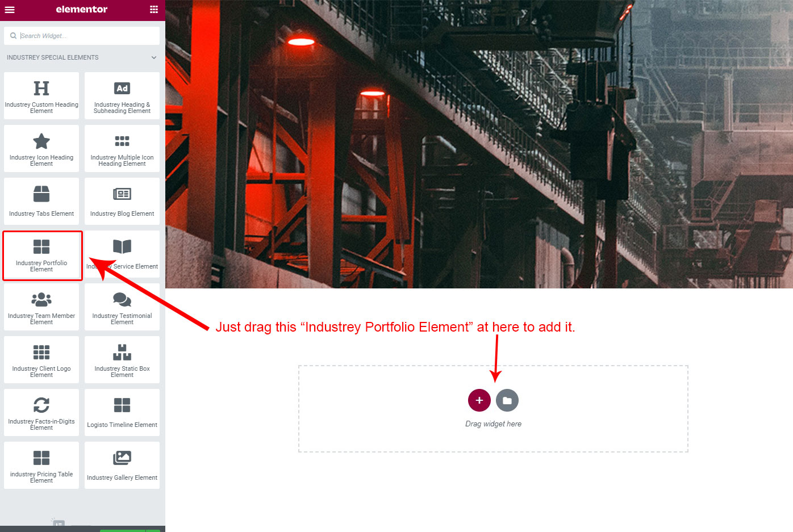Choose Industrey Static Box Element widget
Screen dimensions: 793x532
pos(122,359)
